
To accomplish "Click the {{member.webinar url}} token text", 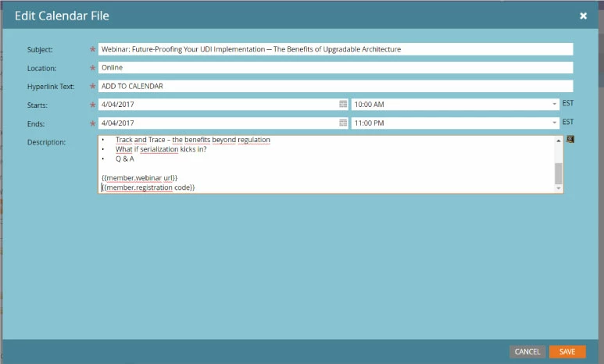I will coord(139,178).
